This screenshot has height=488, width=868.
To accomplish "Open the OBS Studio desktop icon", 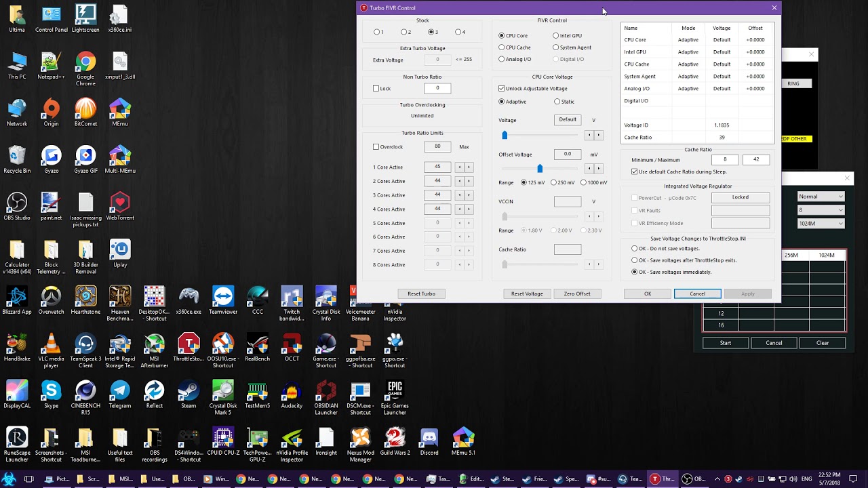I will click(x=17, y=207).
